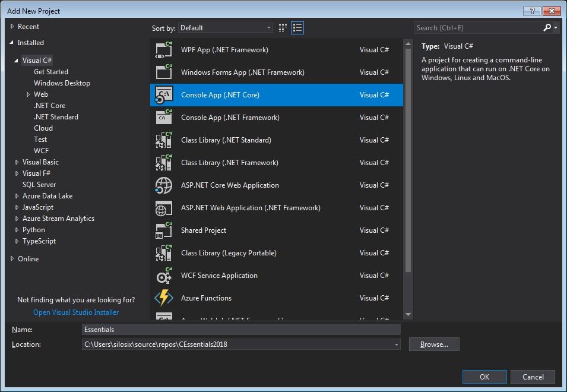Open the Location path dropdown
Screen dimensions: 567x392
point(396,344)
